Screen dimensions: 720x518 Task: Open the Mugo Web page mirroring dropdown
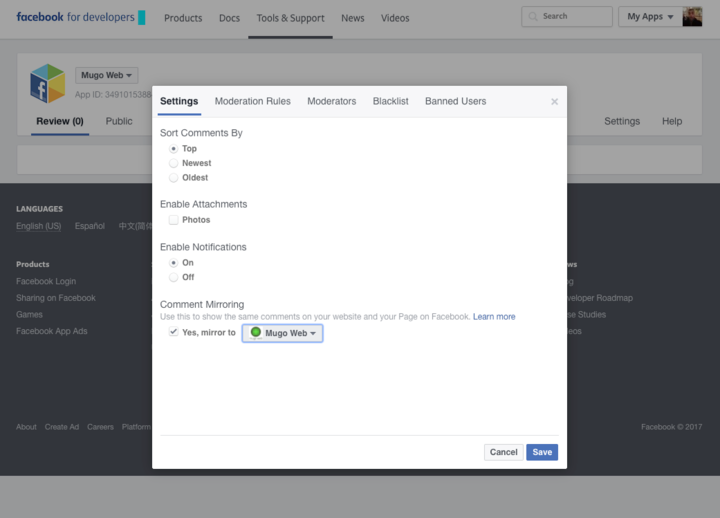pos(282,333)
